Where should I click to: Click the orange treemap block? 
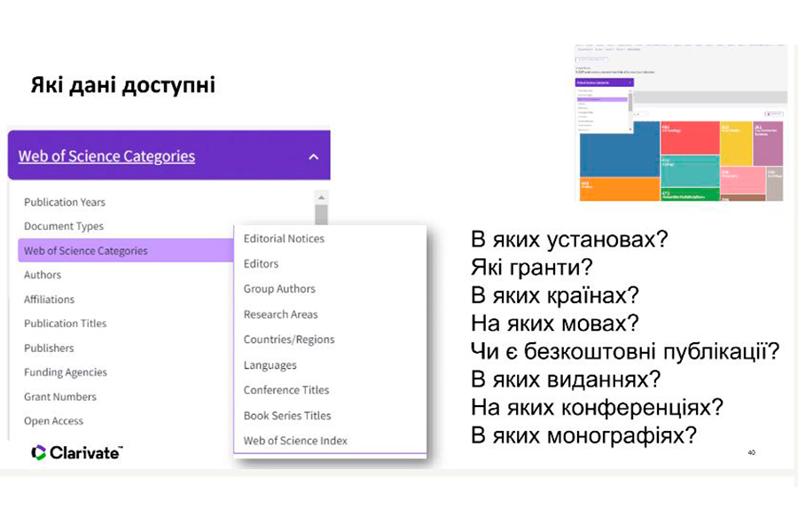(x=620, y=189)
